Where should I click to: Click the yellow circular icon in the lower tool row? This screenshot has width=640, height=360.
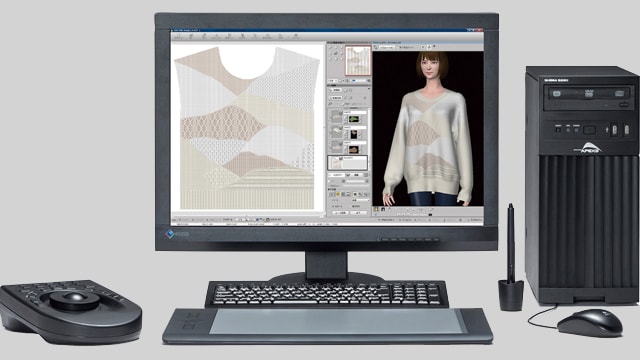pyautogui.click(x=338, y=194)
